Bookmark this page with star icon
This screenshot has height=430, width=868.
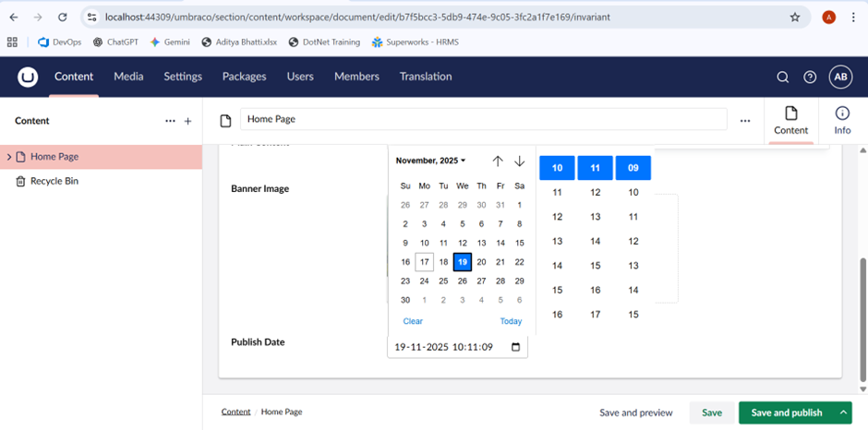click(x=795, y=17)
